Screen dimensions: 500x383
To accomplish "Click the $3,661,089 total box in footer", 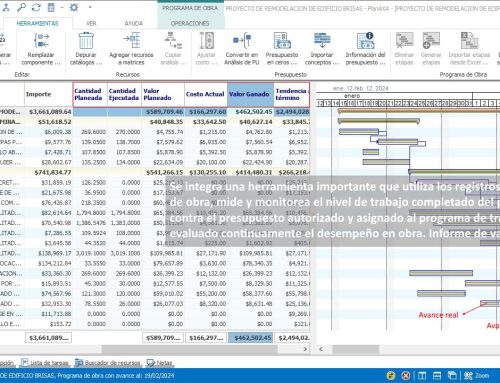I will pos(48,338).
